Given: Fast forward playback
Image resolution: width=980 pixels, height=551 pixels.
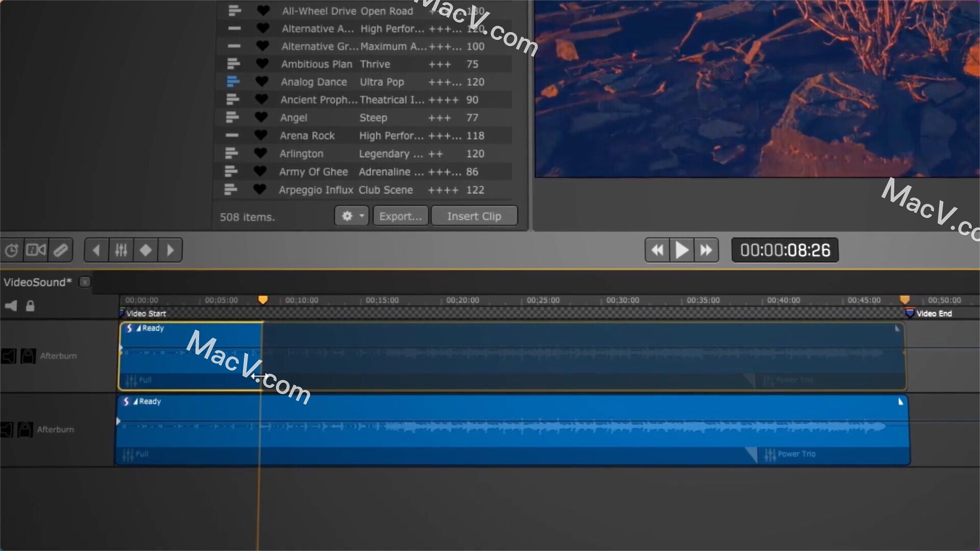Looking at the screenshot, I should point(706,250).
